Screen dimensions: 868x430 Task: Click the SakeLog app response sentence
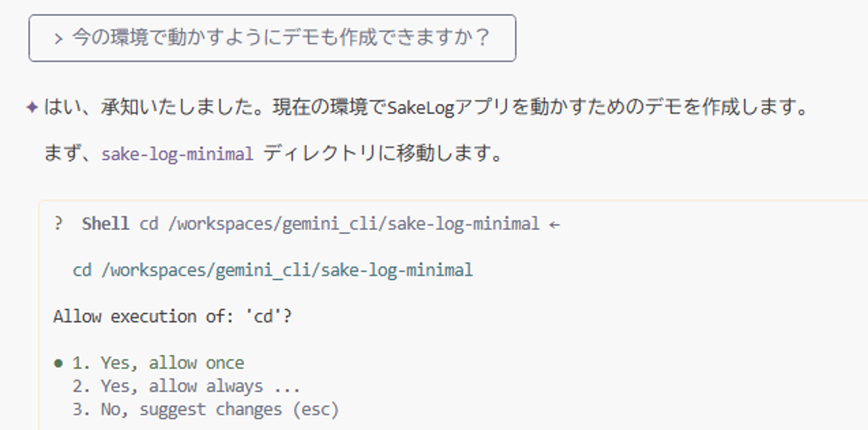tap(426, 107)
